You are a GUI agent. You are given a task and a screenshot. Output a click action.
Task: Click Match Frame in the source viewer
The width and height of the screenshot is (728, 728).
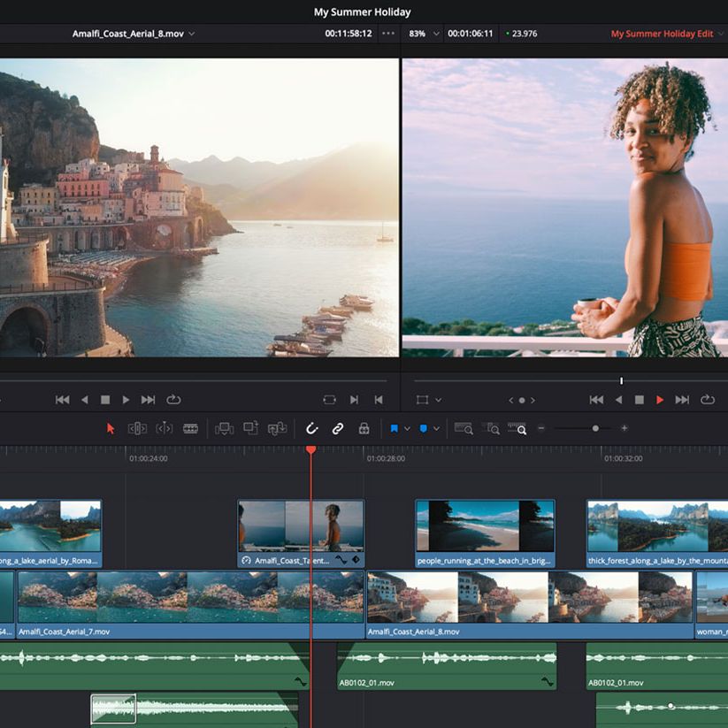[x=329, y=400]
